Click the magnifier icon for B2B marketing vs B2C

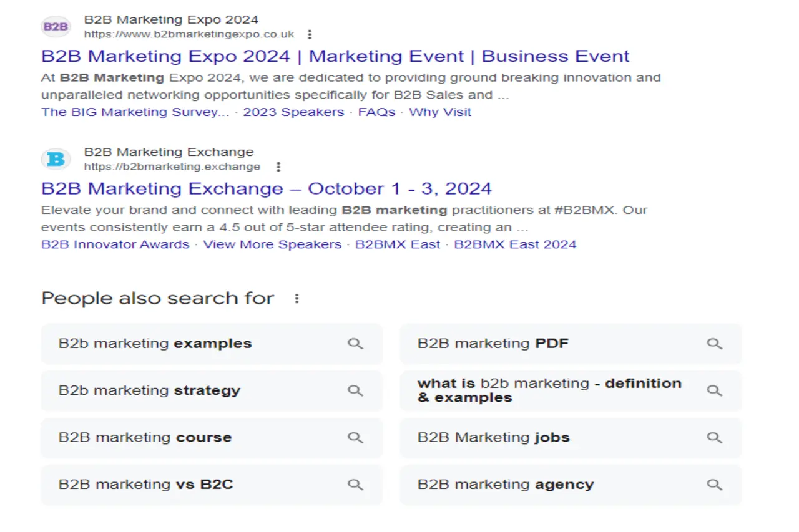[356, 485]
